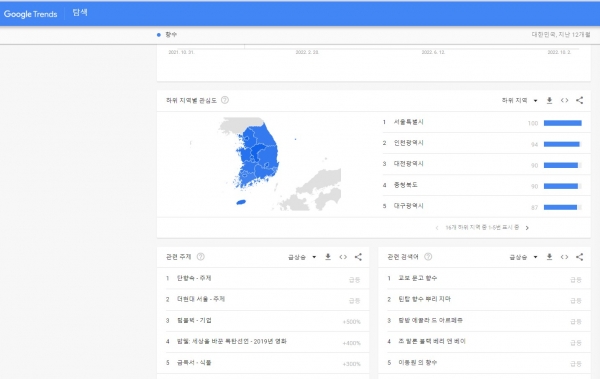The width and height of the screenshot is (600, 379).
Task: Go to previous page of sub-regions
Action: [437, 228]
